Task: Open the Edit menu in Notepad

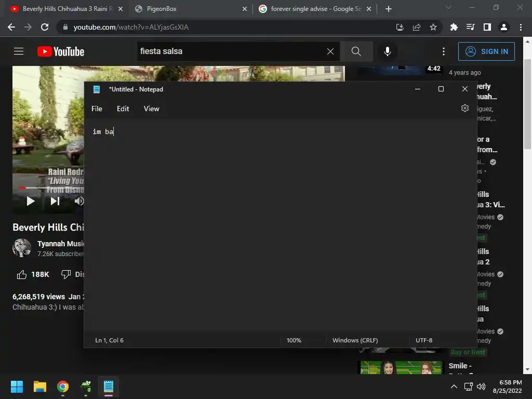Action: (x=123, y=109)
